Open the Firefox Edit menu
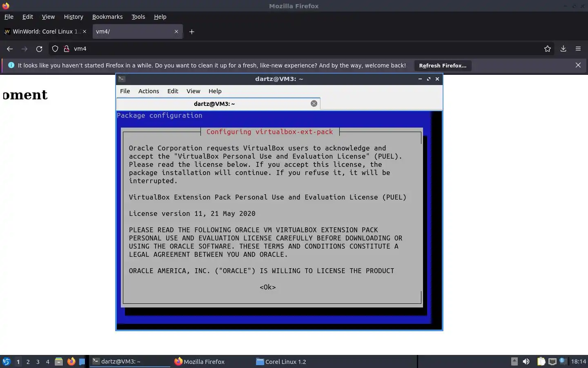The image size is (588, 368). (28, 17)
